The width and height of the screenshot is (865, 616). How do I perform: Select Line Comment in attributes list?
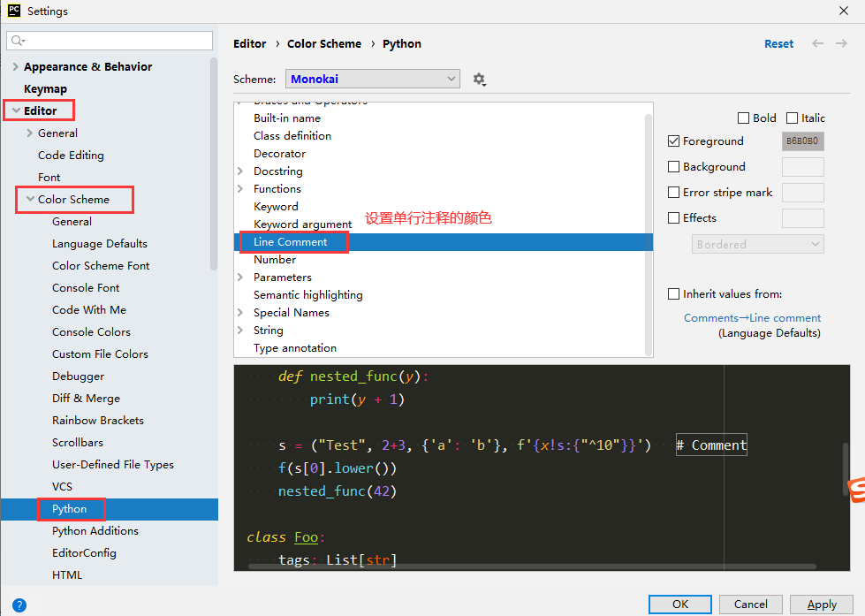pyautogui.click(x=444, y=242)
